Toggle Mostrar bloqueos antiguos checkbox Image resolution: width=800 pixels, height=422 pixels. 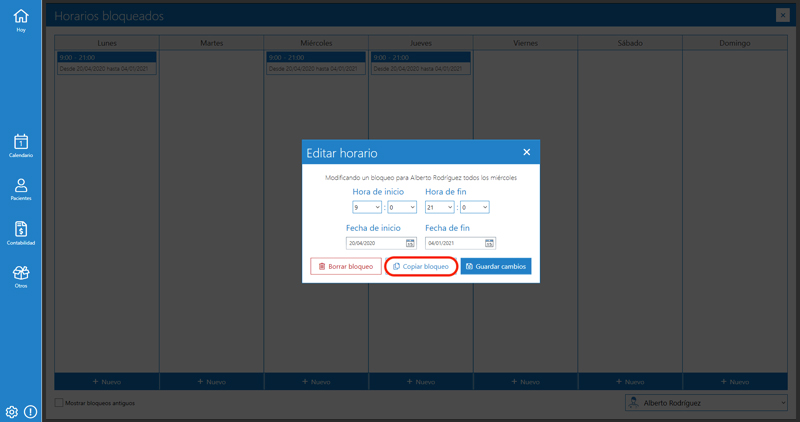[x=59, y=403]
